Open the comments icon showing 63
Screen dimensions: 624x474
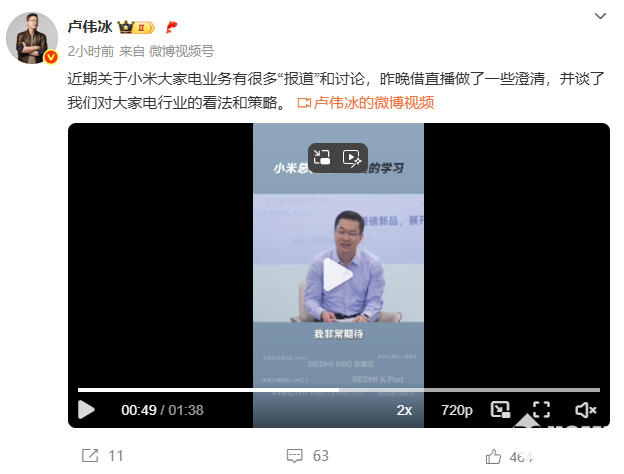click(x=308, y=456)
